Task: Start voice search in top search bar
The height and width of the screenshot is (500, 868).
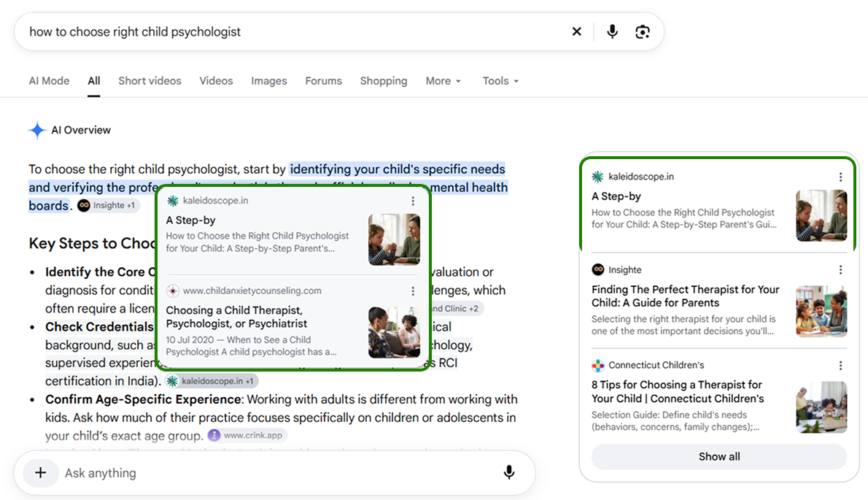Action: (612, 31)
